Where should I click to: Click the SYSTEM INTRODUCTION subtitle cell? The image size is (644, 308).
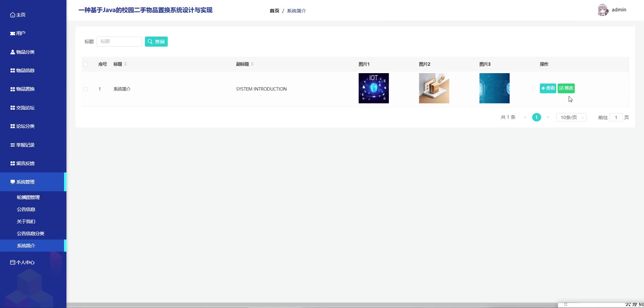(x=261, y=89)
